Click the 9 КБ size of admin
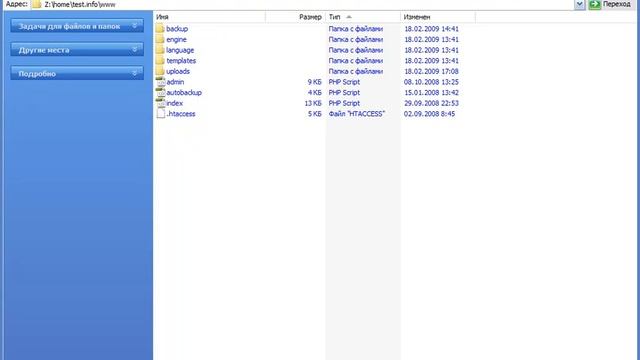 tap(315, 82)
